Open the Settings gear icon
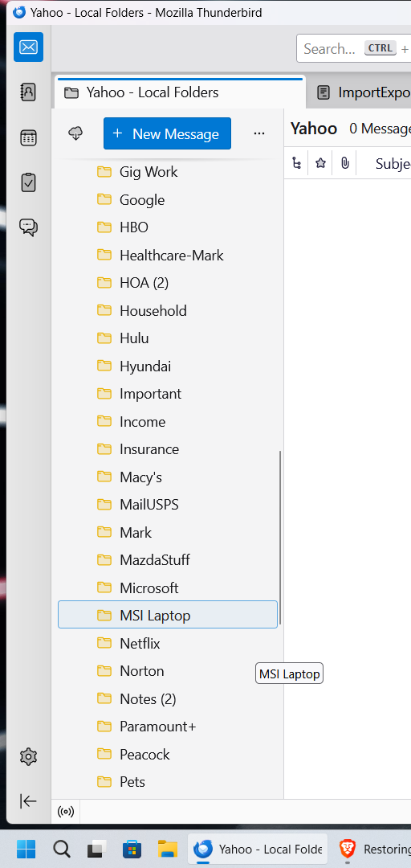Image resolution: width=411 pixels, height=868 pixels. click(x=28, y=756)
